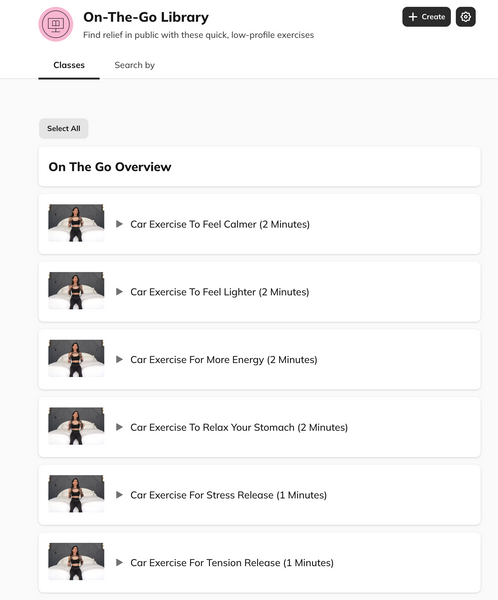Play Car Exercise For Stress Release
The image size is (498, 600).
(119, 495)
